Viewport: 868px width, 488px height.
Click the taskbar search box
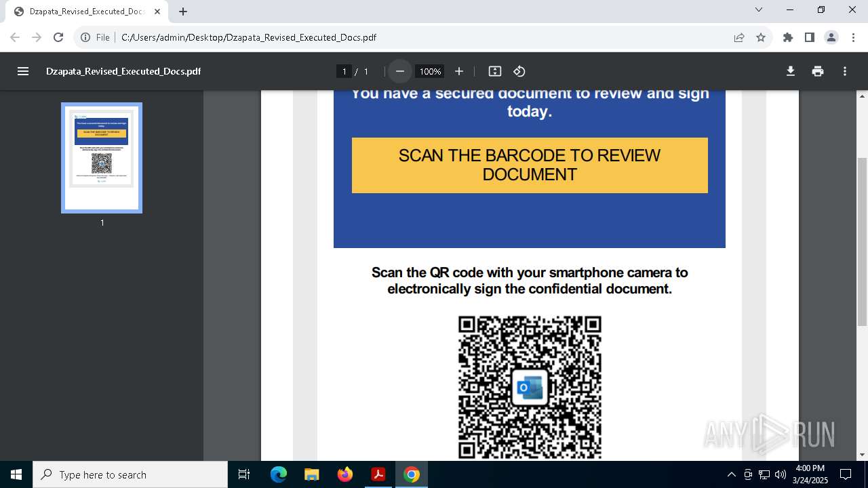click(130, 474)
